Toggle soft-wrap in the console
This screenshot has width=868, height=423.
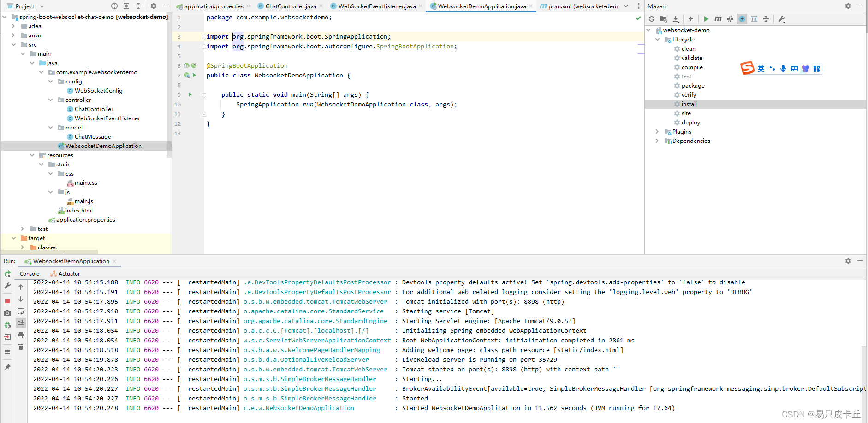coord(21,311)
